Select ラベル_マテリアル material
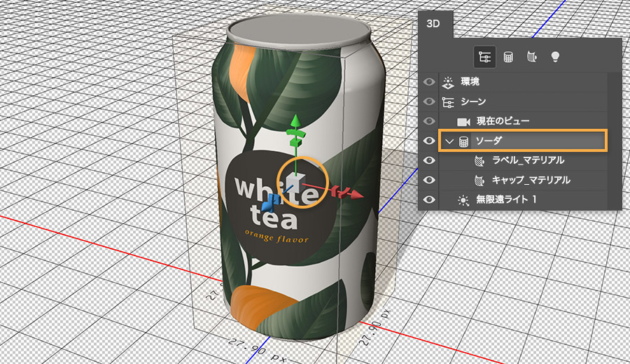The height and width of the screenshot is (364, 630). pyautogui.click(x=523, y=160)
